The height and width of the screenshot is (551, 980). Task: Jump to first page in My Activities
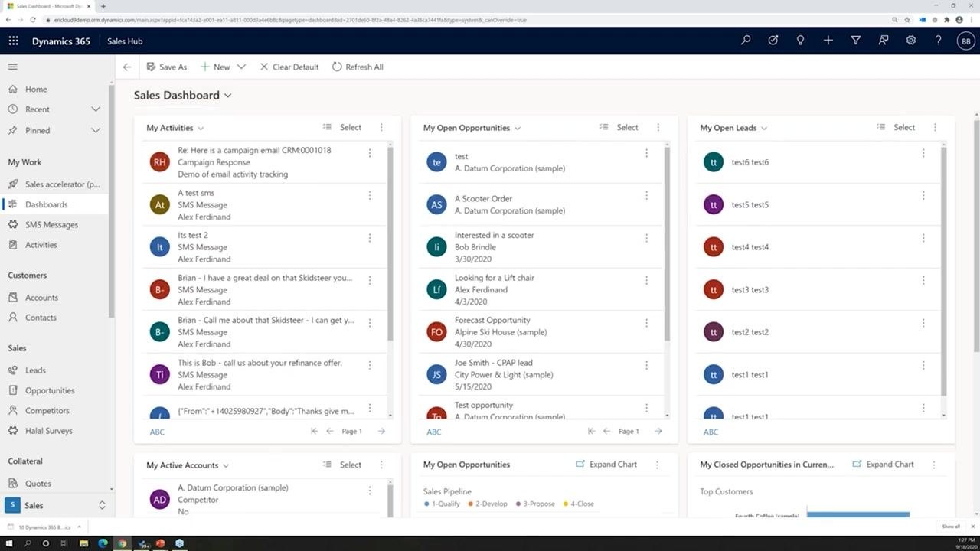pos(314,431)
